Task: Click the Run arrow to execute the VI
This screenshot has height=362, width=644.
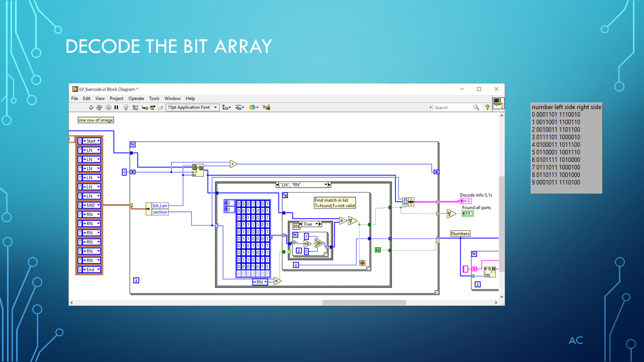Action: point(91,107)
